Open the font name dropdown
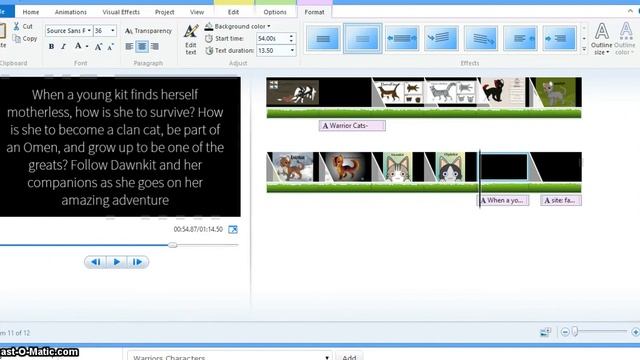640x360 pixels. tap(89, 31)
